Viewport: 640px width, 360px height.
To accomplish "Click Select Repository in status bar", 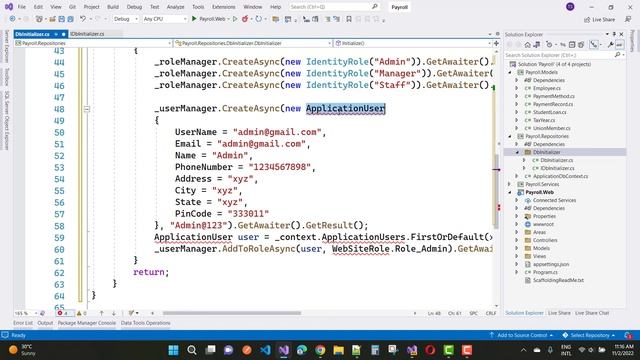I will [589, 335].
